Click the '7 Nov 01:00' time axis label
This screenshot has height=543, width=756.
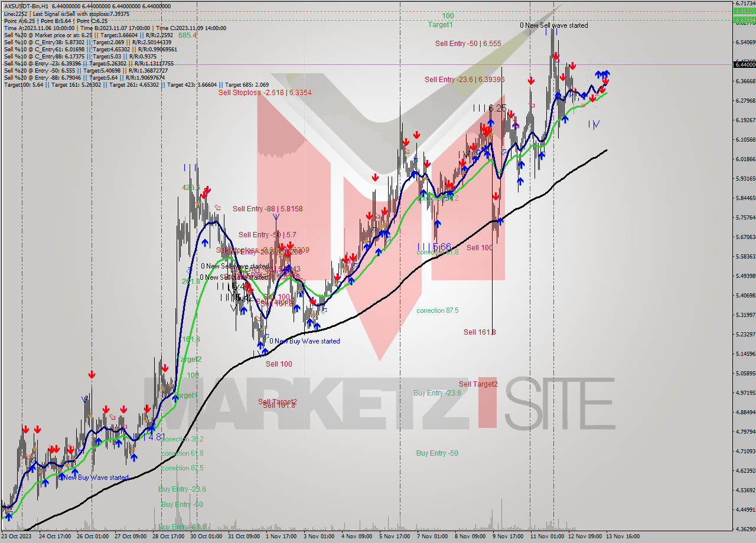[432, 537]
